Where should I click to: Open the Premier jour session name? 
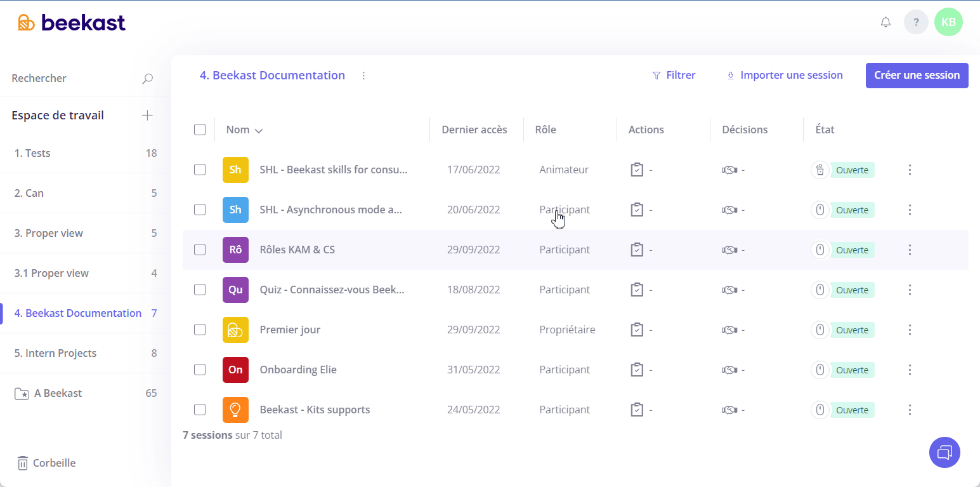pyautogui.click(x=290, y=330)
